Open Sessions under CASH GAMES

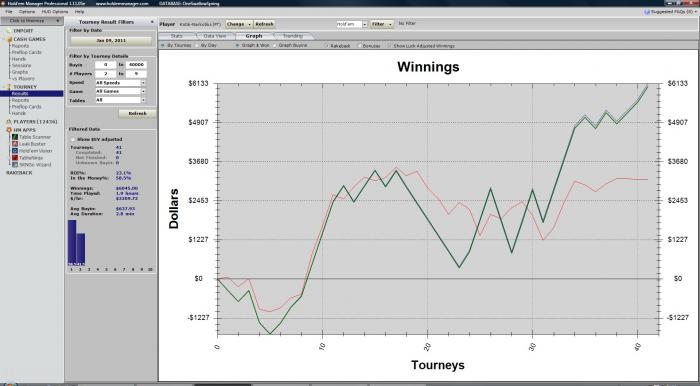click(21, 66)
